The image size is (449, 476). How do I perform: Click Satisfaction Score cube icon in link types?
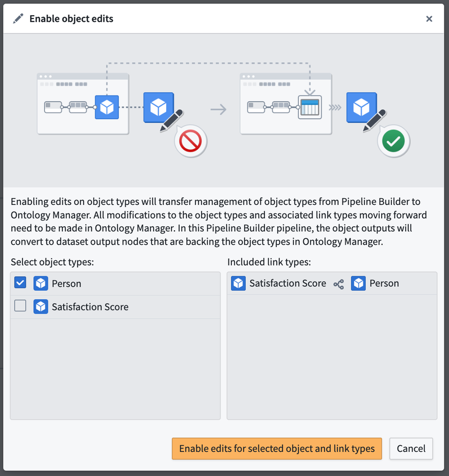239,283
